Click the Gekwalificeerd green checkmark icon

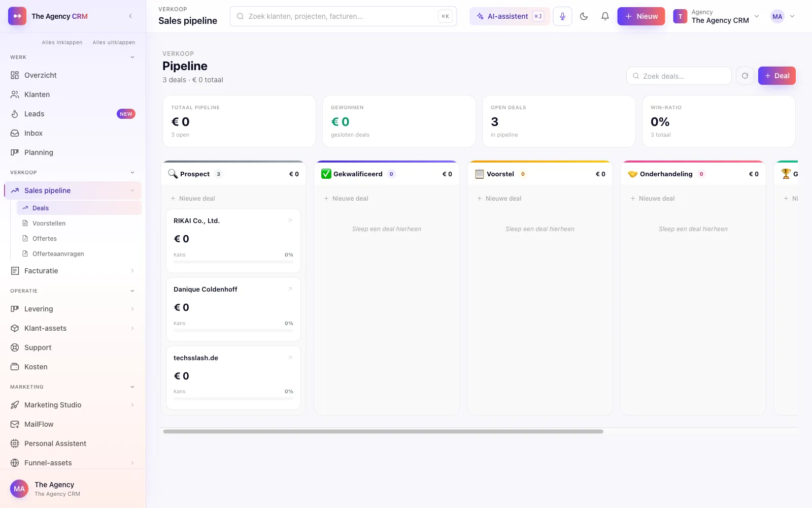tap(326, 174)
